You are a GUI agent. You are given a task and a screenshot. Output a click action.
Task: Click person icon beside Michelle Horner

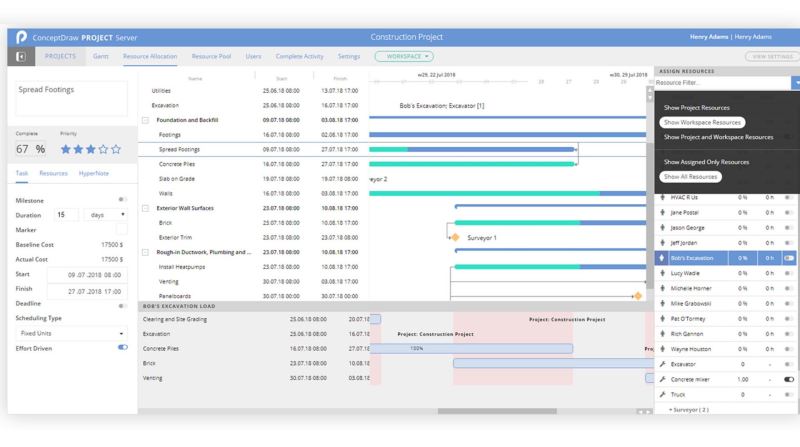click(662, 288)
